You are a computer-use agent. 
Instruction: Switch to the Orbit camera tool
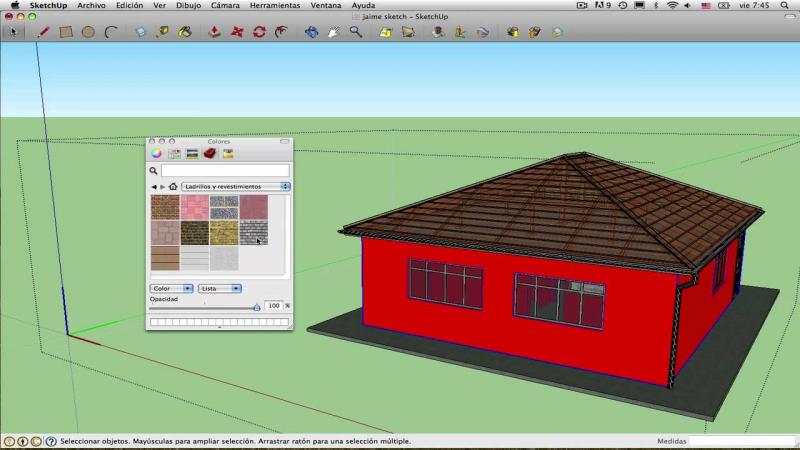tap(311, 32)
